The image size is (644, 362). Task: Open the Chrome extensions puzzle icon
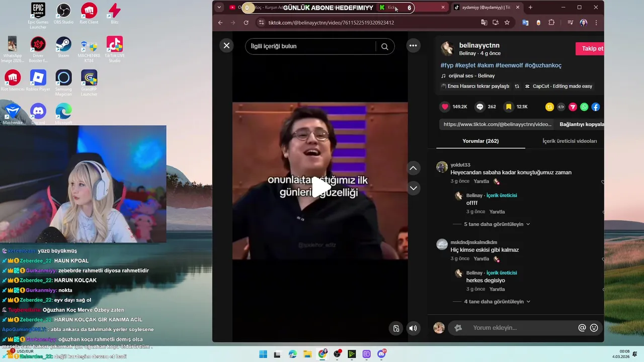click(551, 23)
